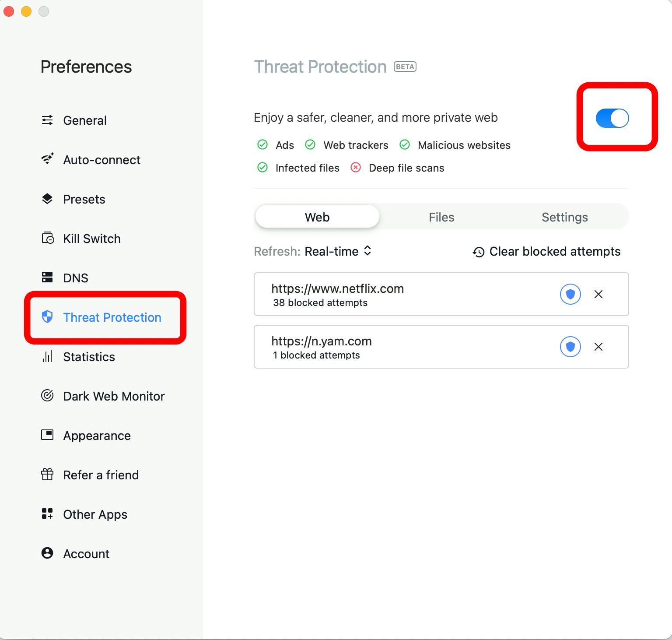Open the Dark Web Monitor target icon

47,396
